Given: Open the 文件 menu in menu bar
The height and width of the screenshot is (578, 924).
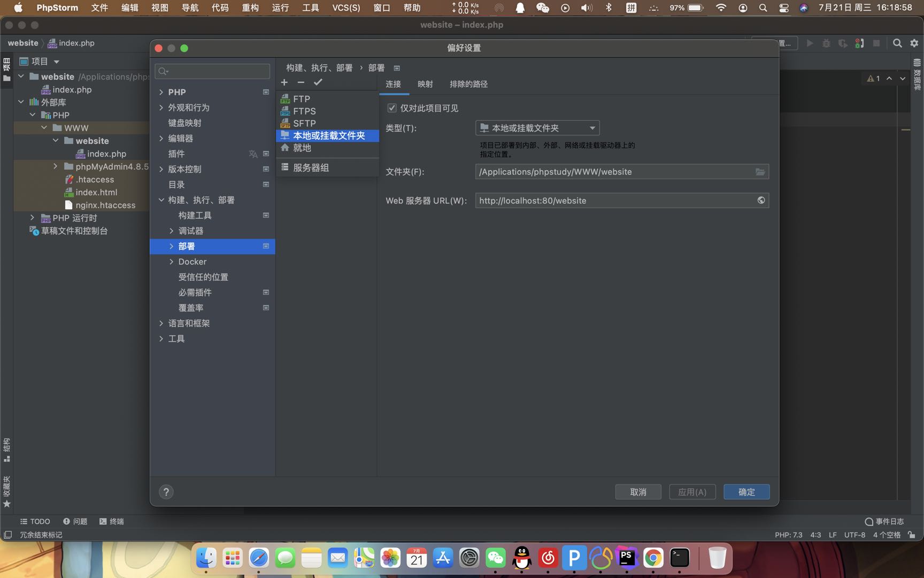Looking at the screenshot, I should click(x=99, y=7).
